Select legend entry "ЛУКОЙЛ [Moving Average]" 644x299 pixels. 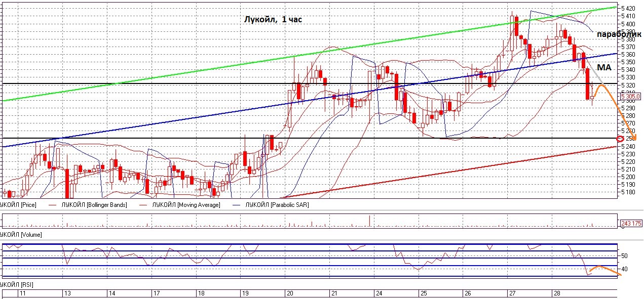coord(185,205)
